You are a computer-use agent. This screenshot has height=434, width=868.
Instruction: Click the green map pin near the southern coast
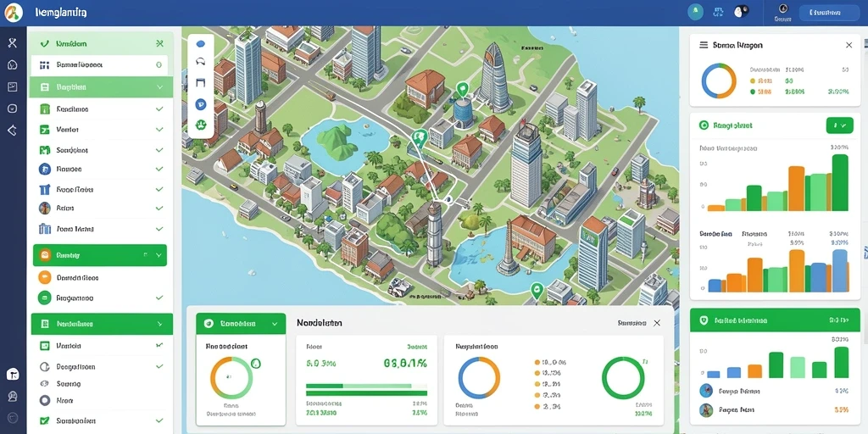click(x=536, y=290)
